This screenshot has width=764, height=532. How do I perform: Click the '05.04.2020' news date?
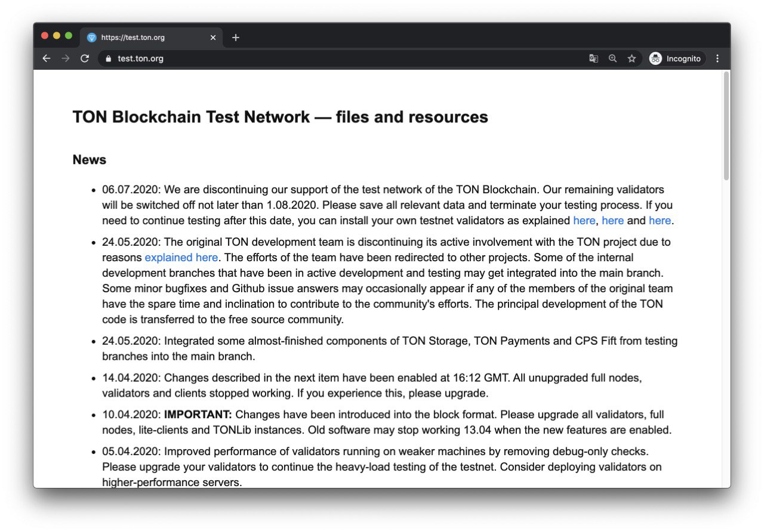pyautogui.click(x=130, y=451)
